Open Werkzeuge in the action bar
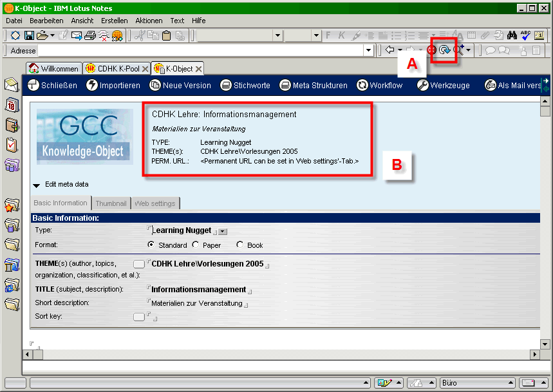The height and width of the screenshot is (392, 553). pyautogui.click(x=444, y=86)
